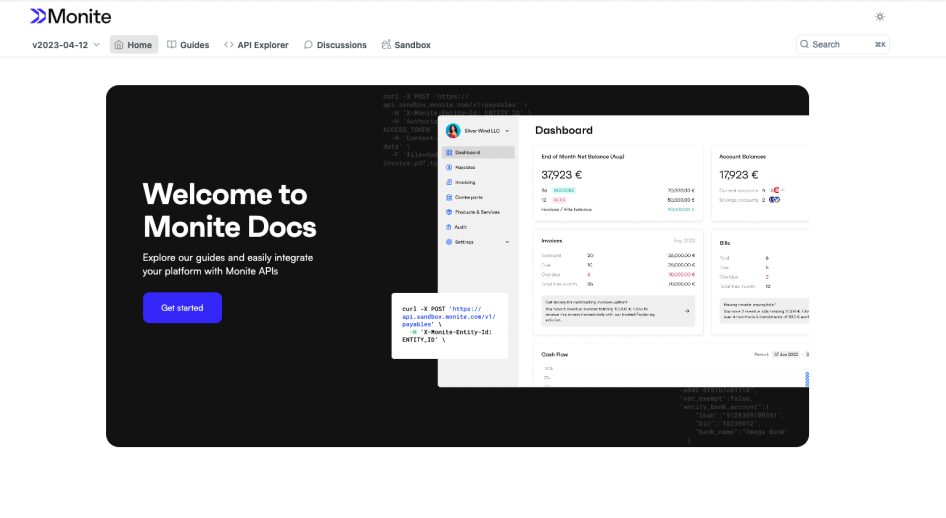Image resolution: width=946 pixels, height=518 pixels.
Task: Select the Home tab
Action: click(133, 45)
